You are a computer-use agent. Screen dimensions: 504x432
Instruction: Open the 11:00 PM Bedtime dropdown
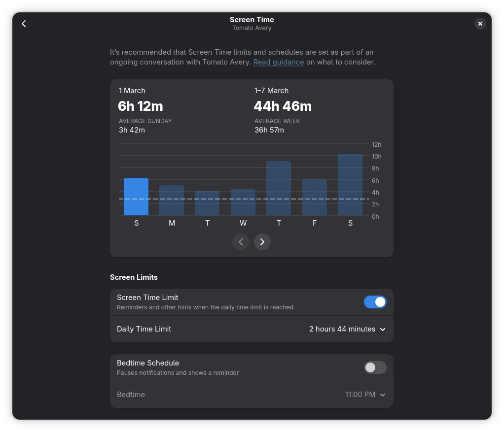(x=365, y=395)
